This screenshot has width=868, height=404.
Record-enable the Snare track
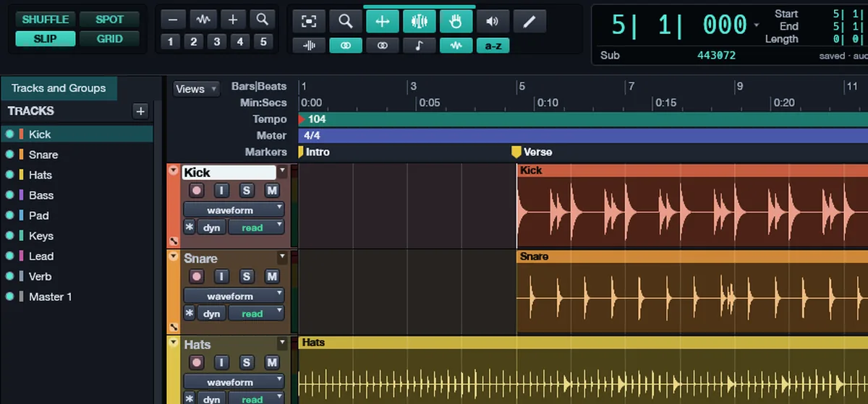click(196, 277)
